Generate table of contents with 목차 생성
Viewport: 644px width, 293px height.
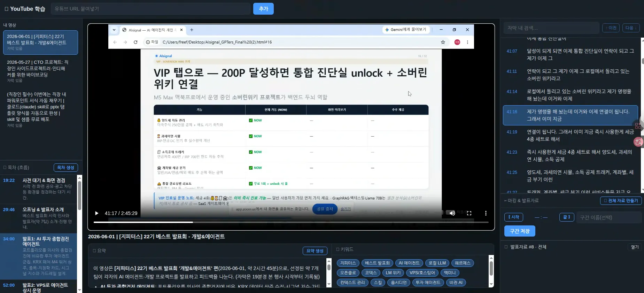(x=65, y=168)
